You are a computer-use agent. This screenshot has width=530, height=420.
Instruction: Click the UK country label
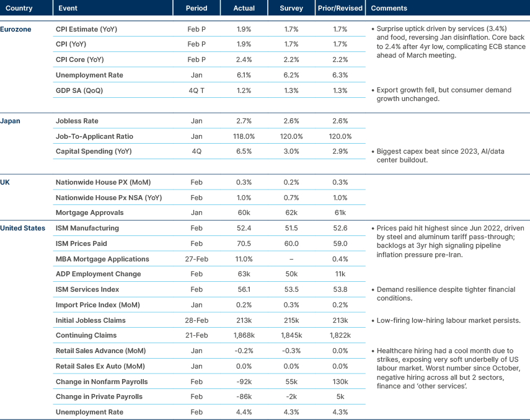coord(6,182)
